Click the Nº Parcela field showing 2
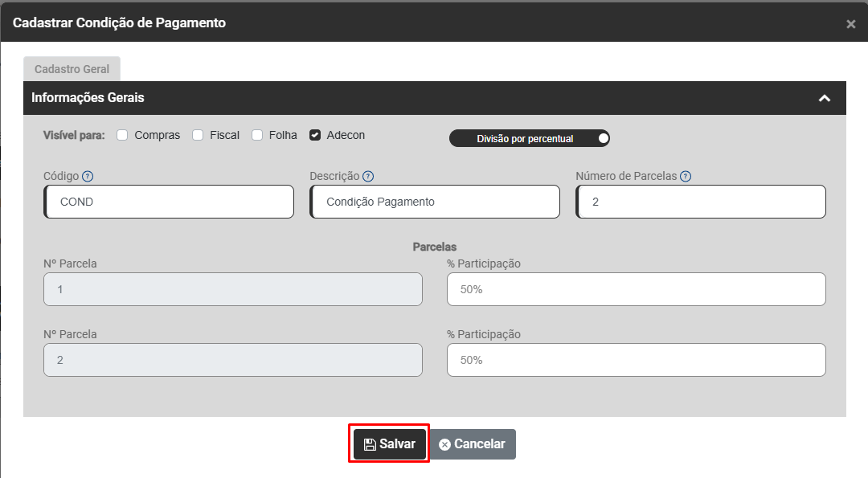The image size is (868, 478). (x=233, y=360)
